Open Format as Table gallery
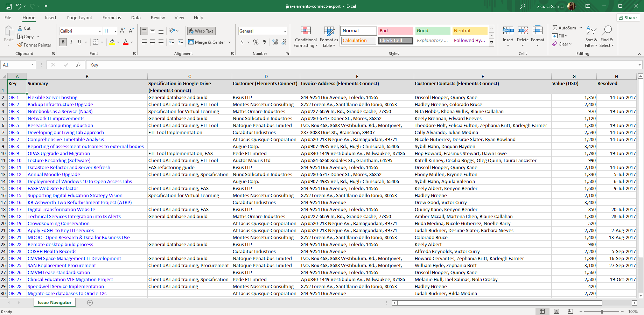 coord(329,36)
